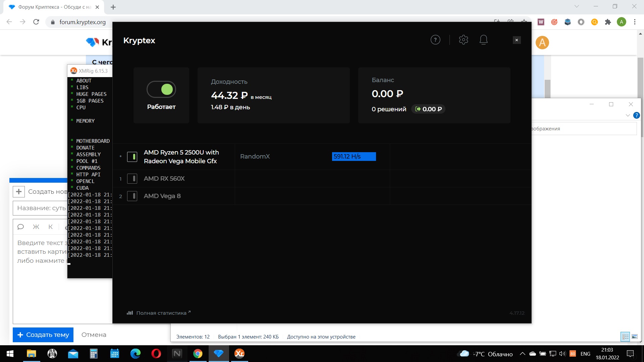The height and width of the screenshot is (362, 644).
Task: Click the forum.kryptex.org address bar
Action: [83, 22]
